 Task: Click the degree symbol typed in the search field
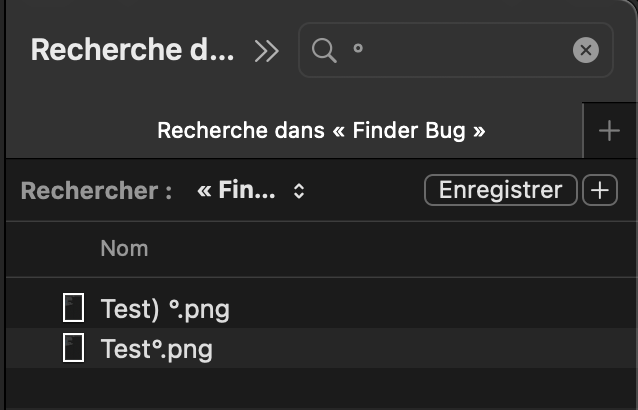pyautogui.click(x=357, y=49)
